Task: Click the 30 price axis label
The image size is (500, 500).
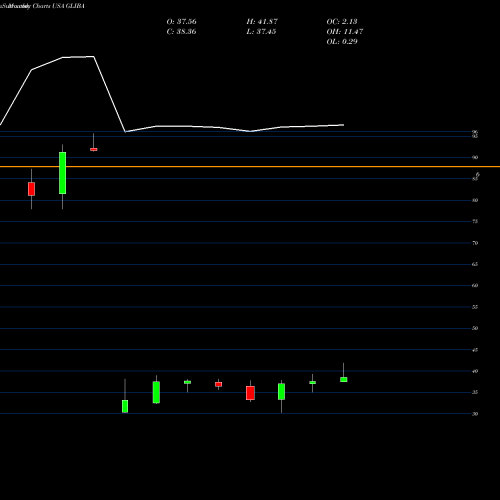Action: point(475,414)
